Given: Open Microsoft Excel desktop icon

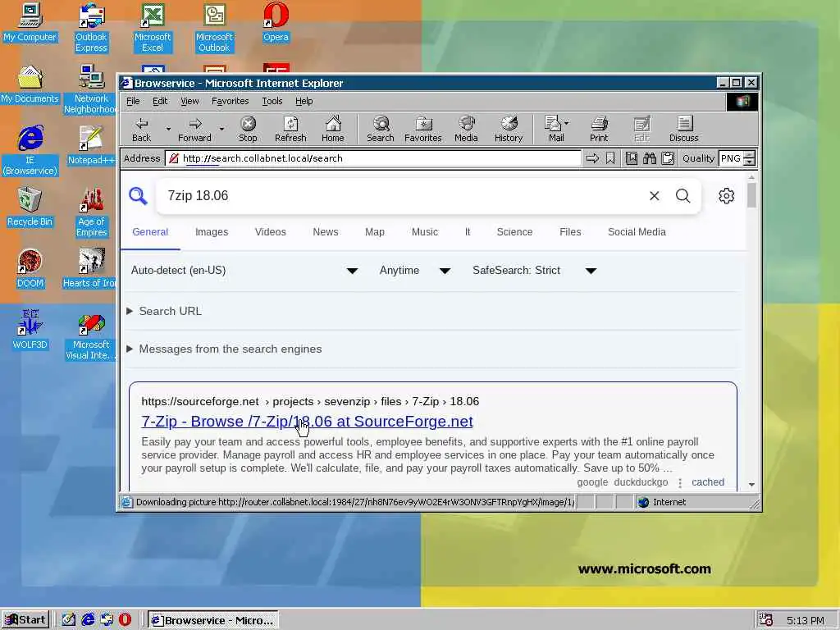Looking at the screenshot, I should coord(152,28).
